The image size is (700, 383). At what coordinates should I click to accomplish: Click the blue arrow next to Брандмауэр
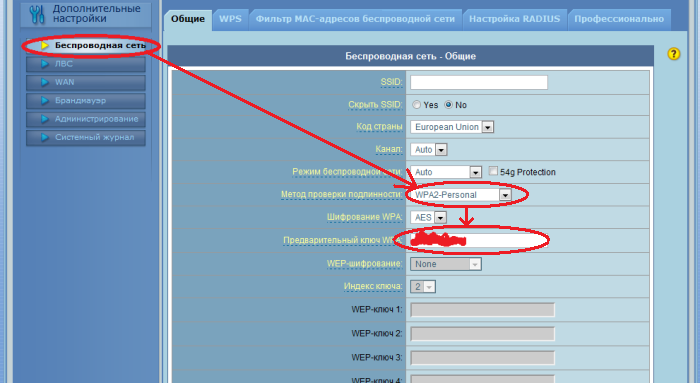coord(45,100)
